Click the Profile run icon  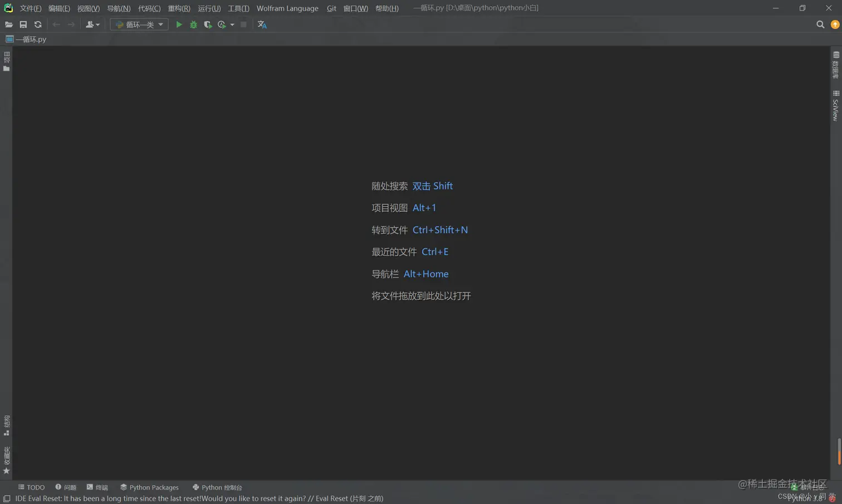(x=222, y=25)
